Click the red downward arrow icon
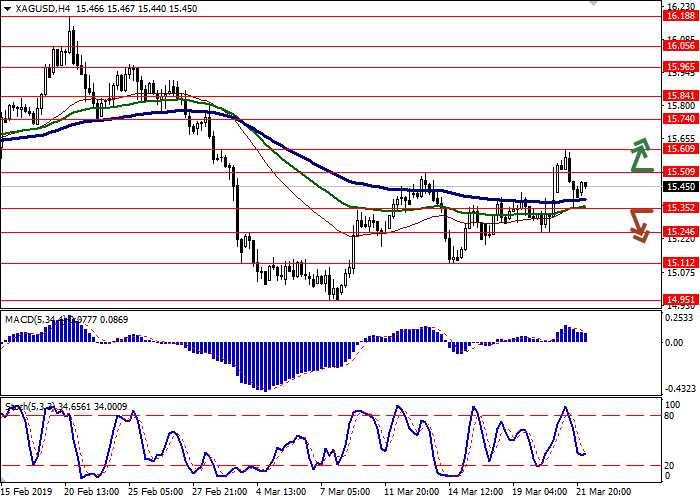Screen dimensions: 700x500 (x=639, y=225)
